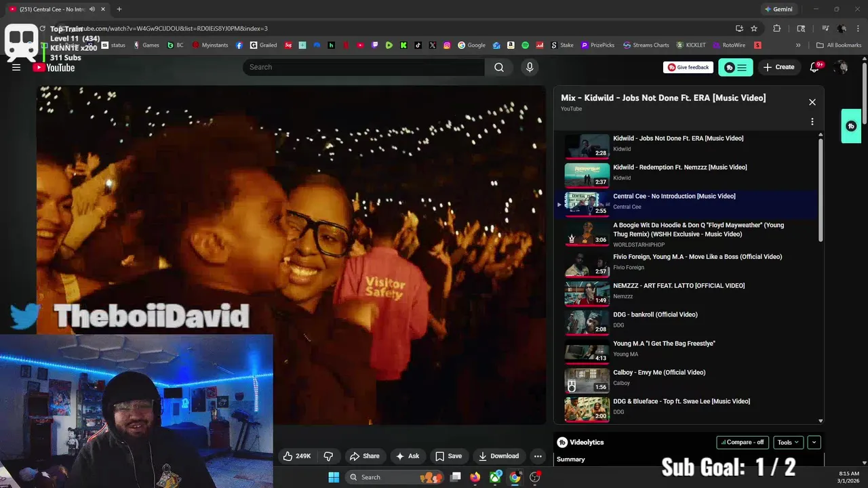Screen dimensions: 868x488
Task: Open the All Bookmarks folder
Action: pyautogui.click(x=839, y=45)
